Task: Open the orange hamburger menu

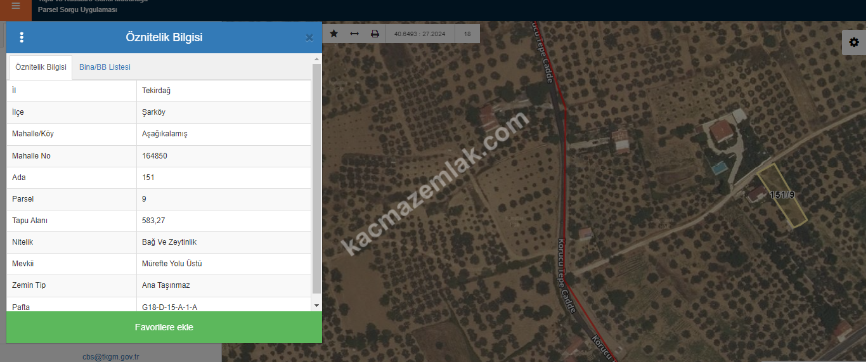Action: coord(16,6)
